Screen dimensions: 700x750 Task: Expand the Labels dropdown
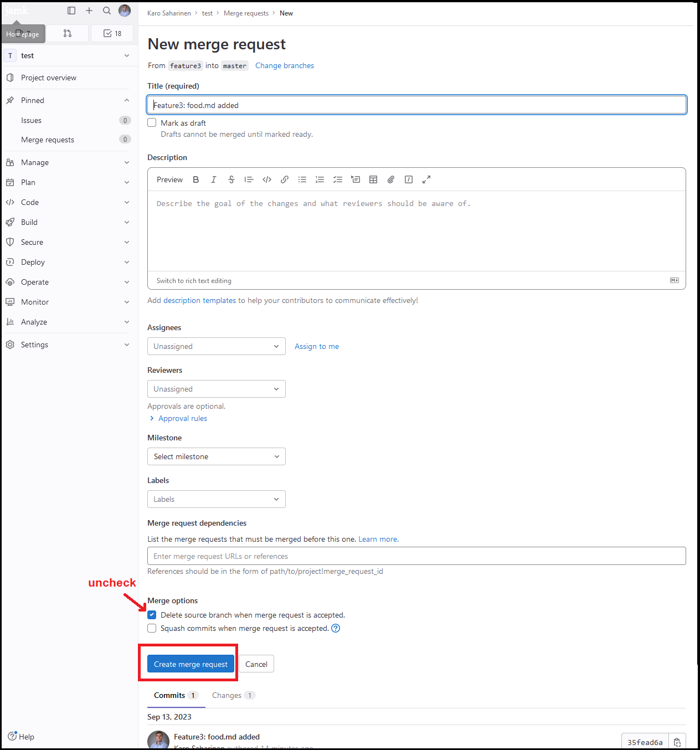216,499
